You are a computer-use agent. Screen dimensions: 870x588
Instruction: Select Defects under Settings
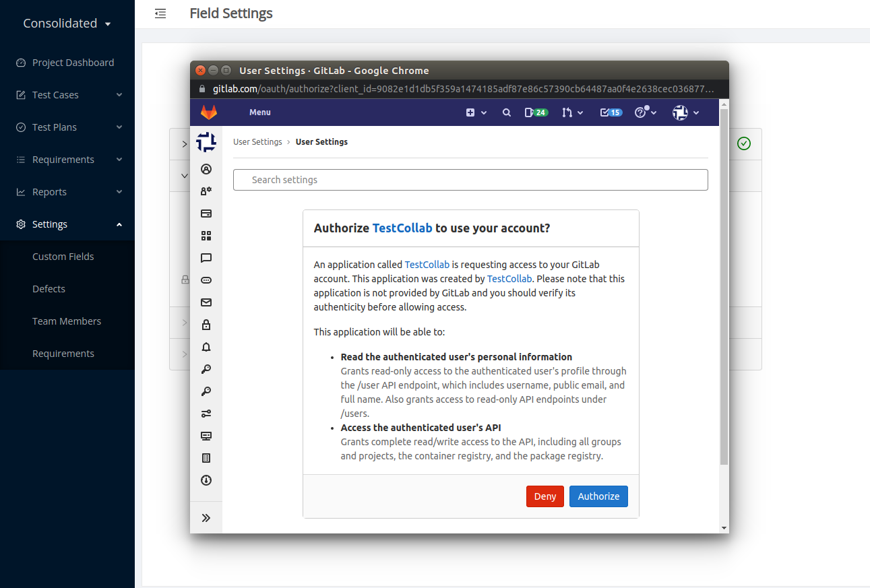[x=49, y=289]
